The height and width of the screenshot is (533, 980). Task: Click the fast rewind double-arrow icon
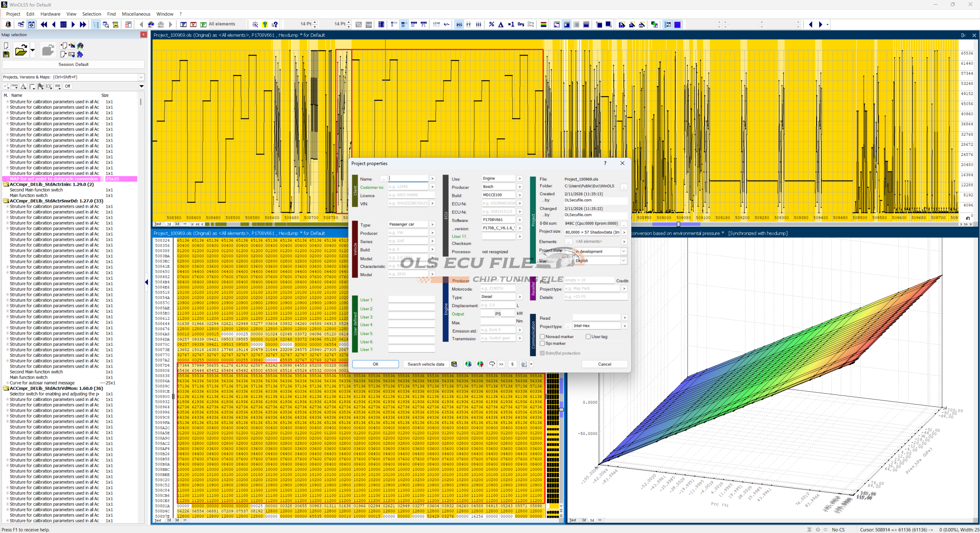[x=44, y=25]
